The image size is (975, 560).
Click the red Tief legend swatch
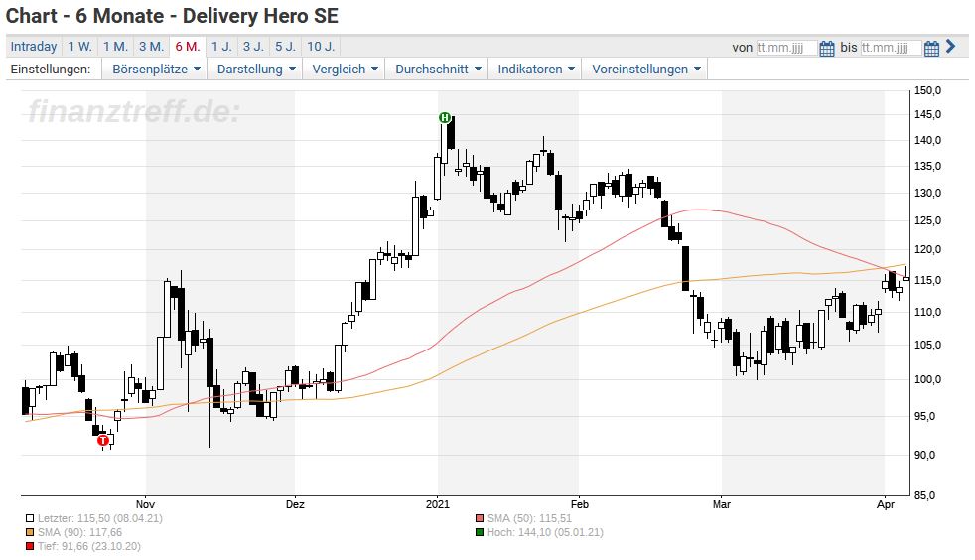(x=30, y=547)
